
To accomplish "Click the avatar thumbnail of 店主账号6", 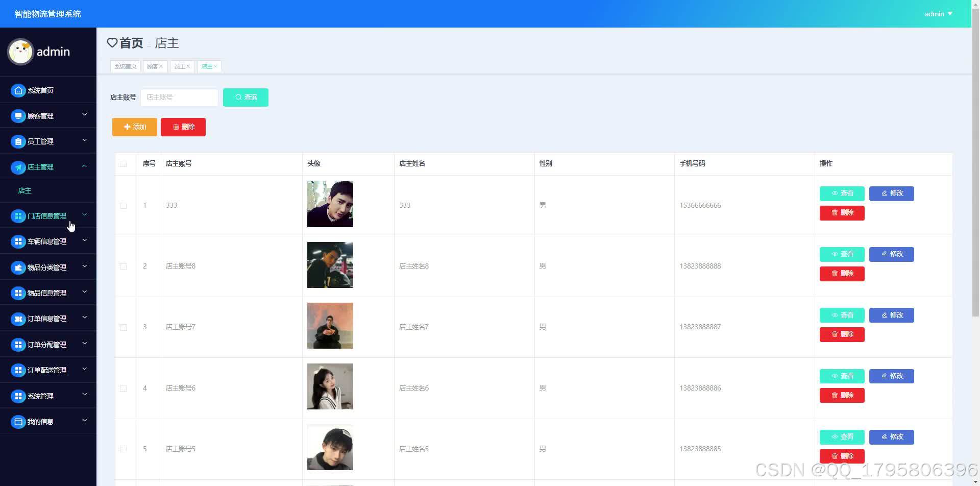I will [x=330, y=386].
